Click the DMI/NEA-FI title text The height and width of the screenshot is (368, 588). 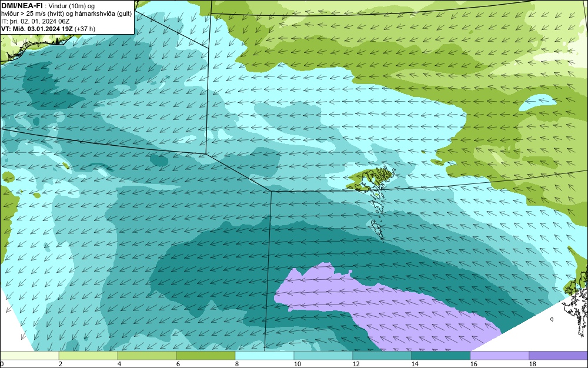21,6
